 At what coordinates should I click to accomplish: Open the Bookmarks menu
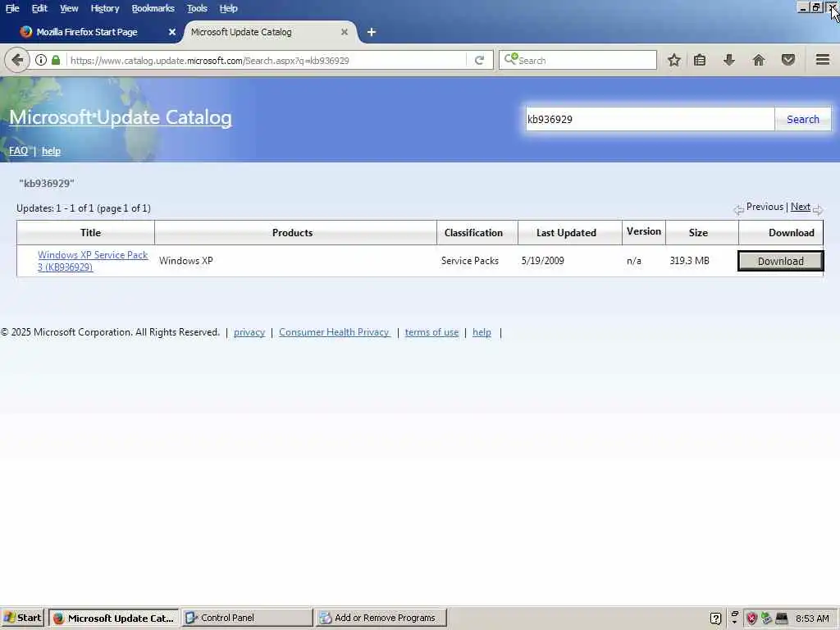[153, 8]
